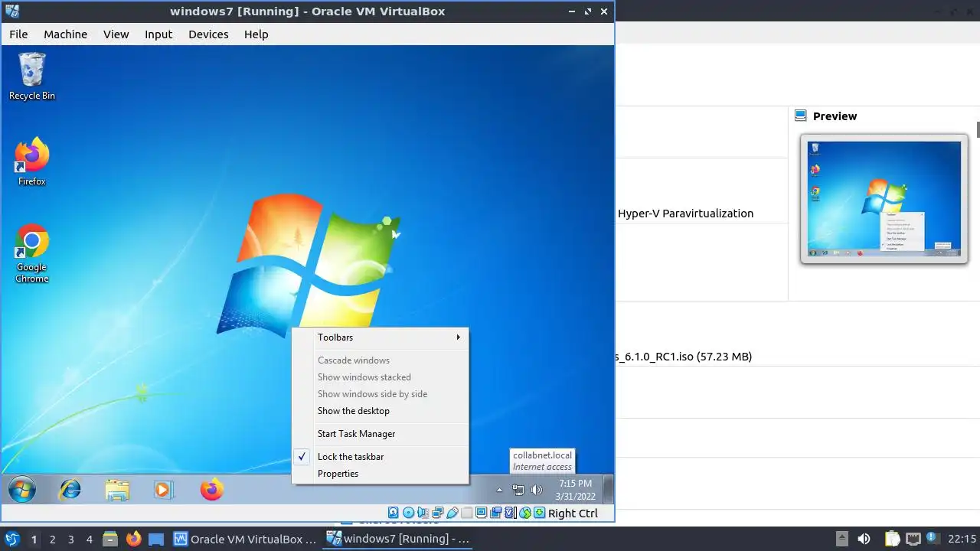Click the VirtualBox recording indicator
This screenshot has height=551, width=980.
point(495,513)
